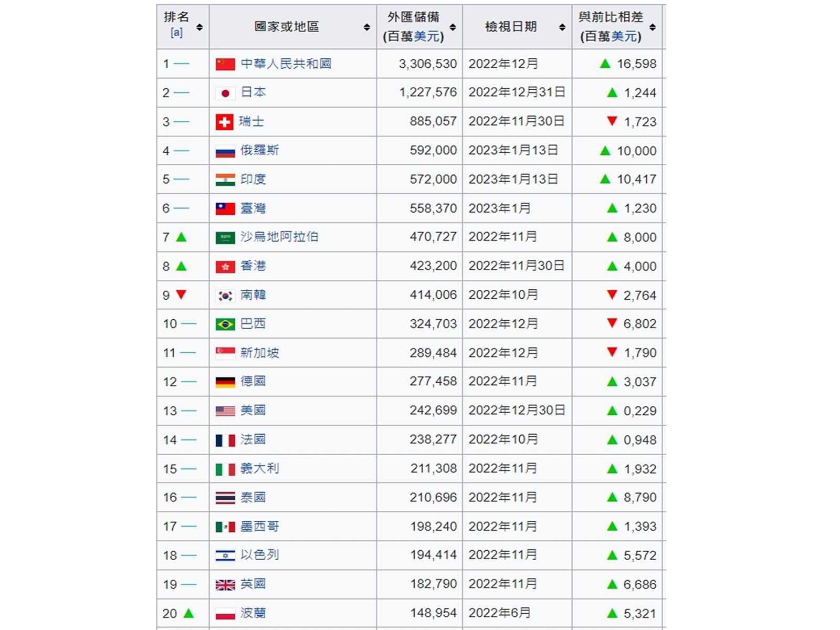Click the Brazil flag icon

(x=225, y=324)
